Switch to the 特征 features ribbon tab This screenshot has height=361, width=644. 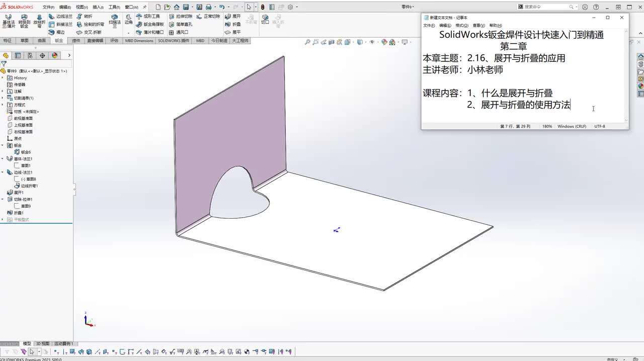[x=8, y=41]
